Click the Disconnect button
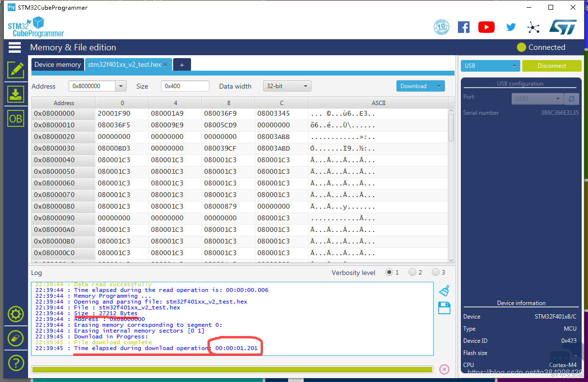Viewport: 588px width, 382px height. (x=551, y=66)
